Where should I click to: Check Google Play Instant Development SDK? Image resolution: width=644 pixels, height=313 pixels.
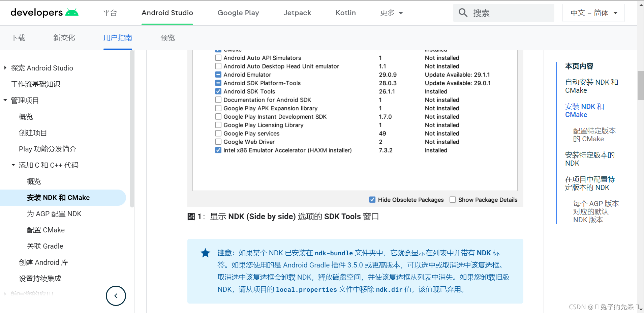point(218,117)
